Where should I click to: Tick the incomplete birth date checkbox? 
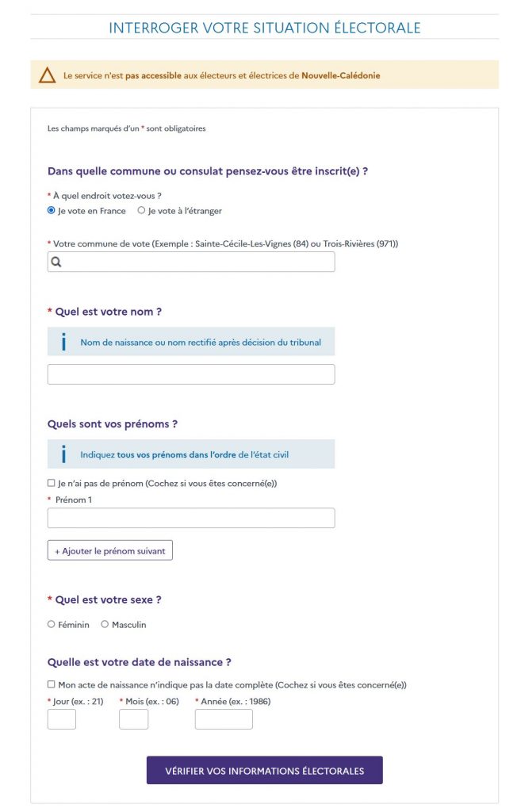[52, 684]
